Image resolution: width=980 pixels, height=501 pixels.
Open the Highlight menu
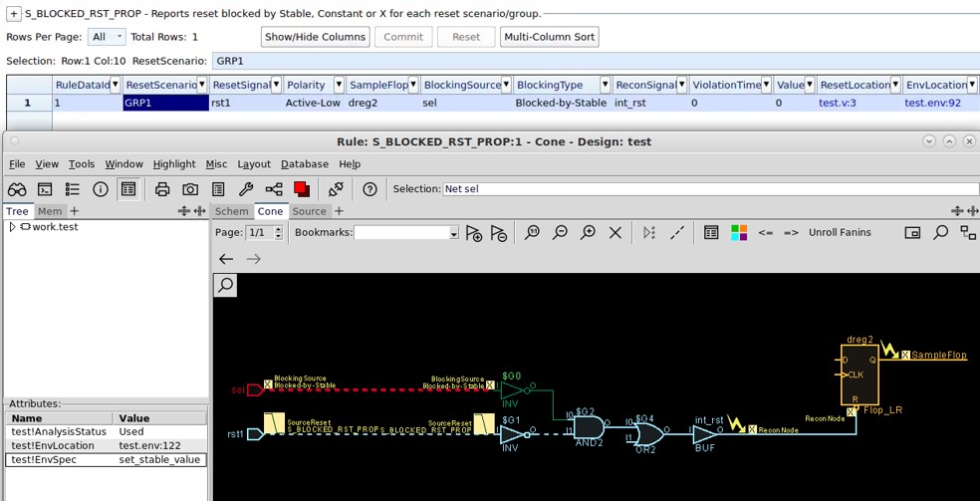[173, 164]
